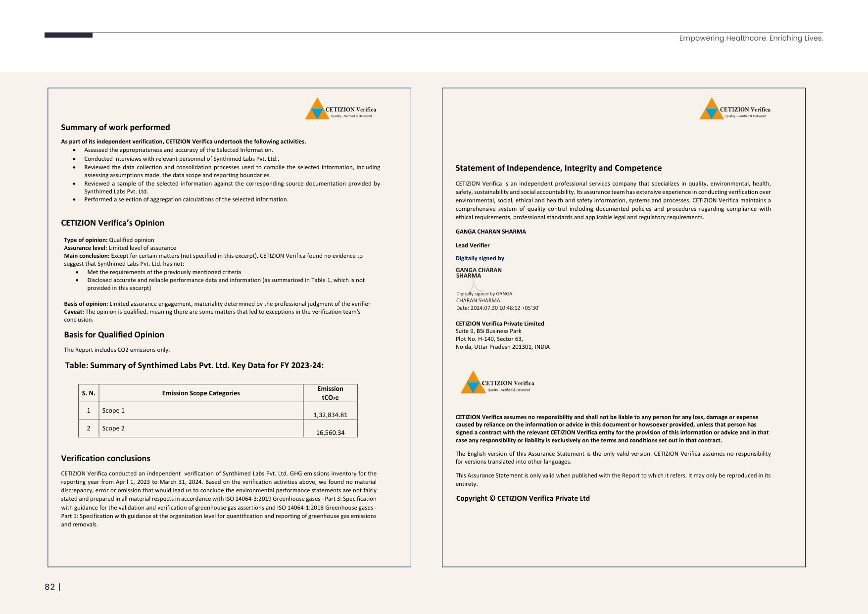Click the blue 'Digitally signed by' text

[480, 258]
